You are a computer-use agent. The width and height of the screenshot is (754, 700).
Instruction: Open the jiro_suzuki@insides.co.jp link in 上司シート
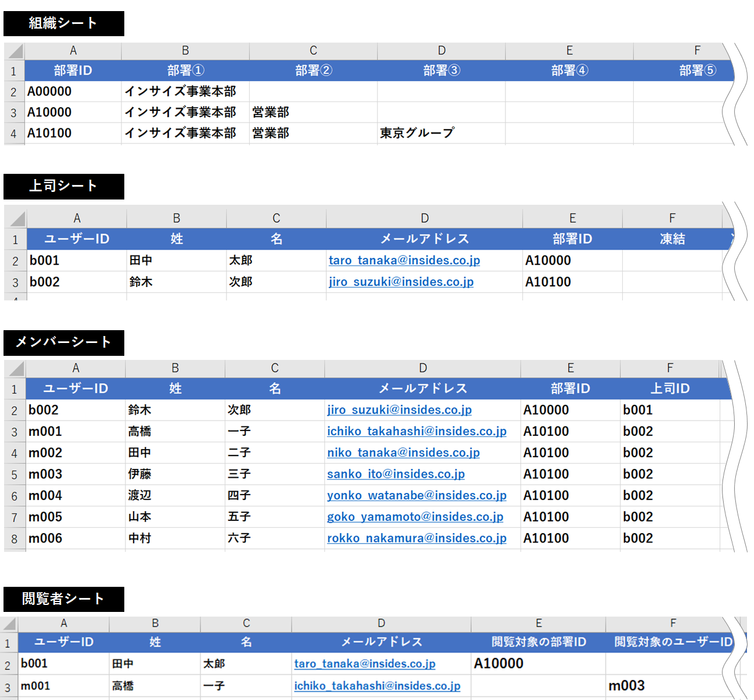[x=401, y=282]
